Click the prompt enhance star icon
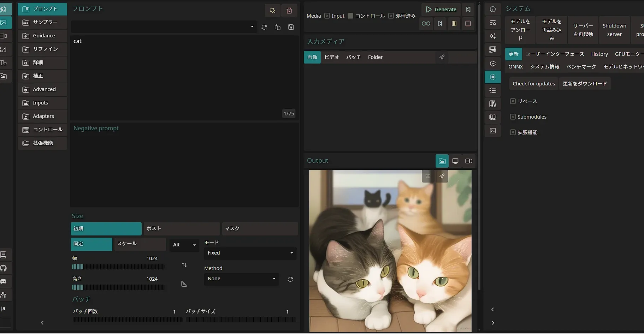This screenshot has height=334, width=644. (x=272, y=11)
